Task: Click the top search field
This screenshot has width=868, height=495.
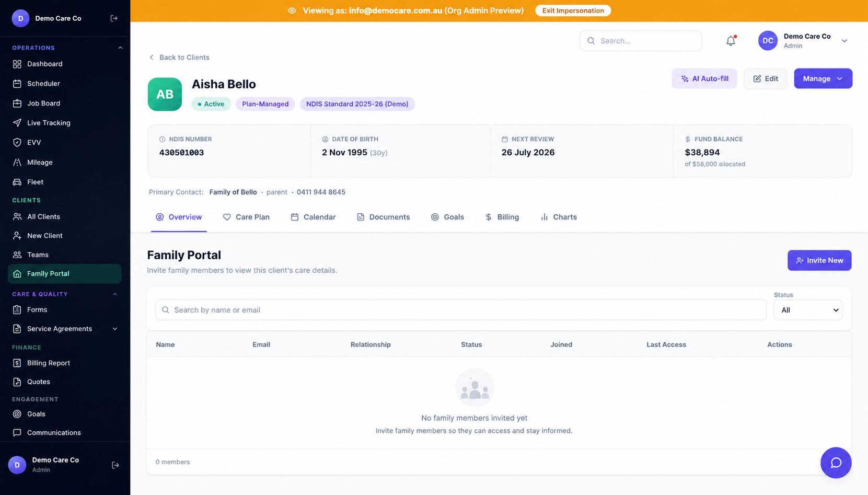Action: click(x=641, y=41)
